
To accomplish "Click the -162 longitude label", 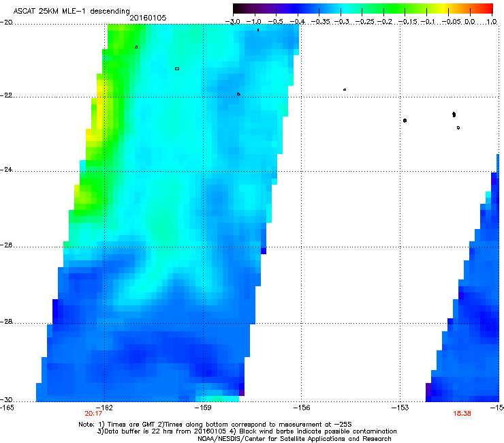I will [x=104, y=408].
